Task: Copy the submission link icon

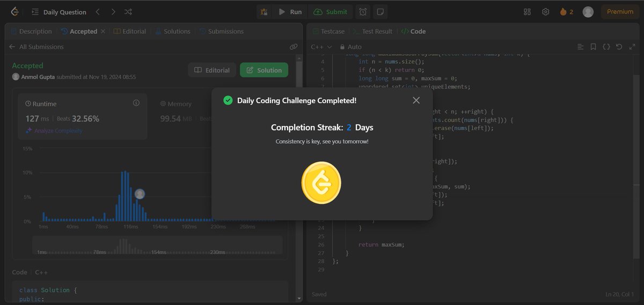Action: tap(293, 47)
